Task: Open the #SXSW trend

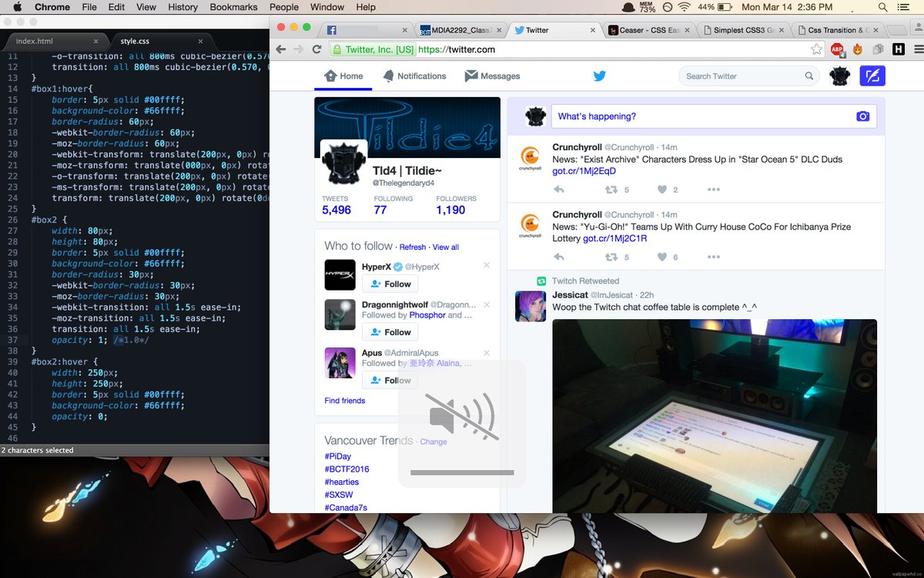Action: (x=339, y=495)
